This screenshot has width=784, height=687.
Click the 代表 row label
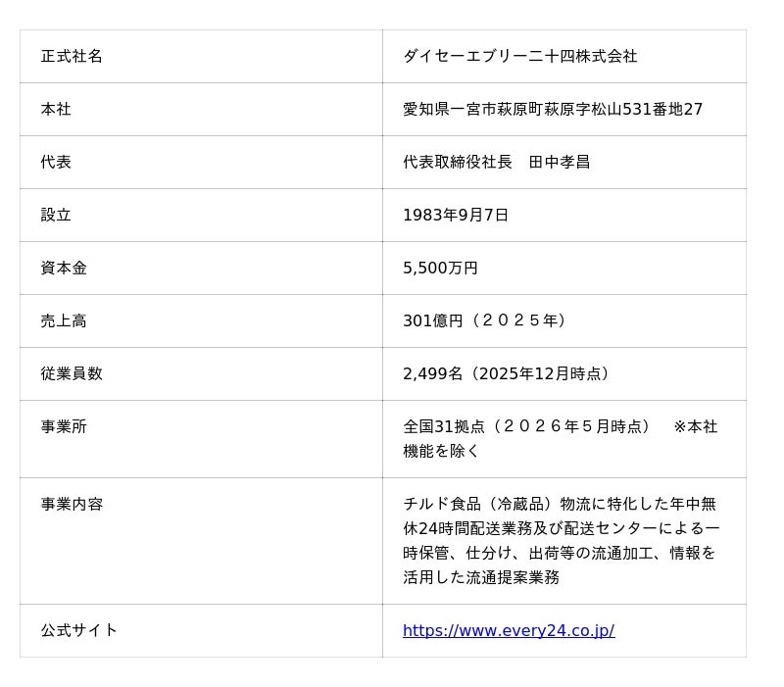pos(56,162)
